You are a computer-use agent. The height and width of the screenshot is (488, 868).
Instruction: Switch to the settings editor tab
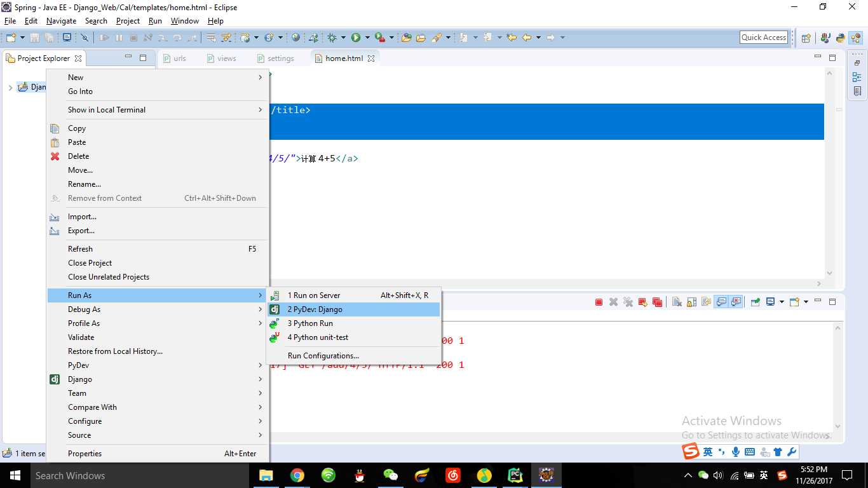tap(276, 58)
